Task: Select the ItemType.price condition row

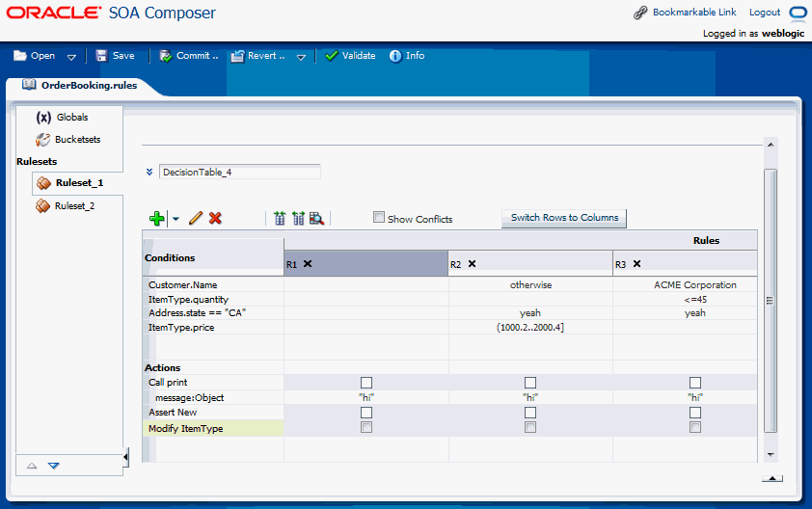Action: pos(181,327)
